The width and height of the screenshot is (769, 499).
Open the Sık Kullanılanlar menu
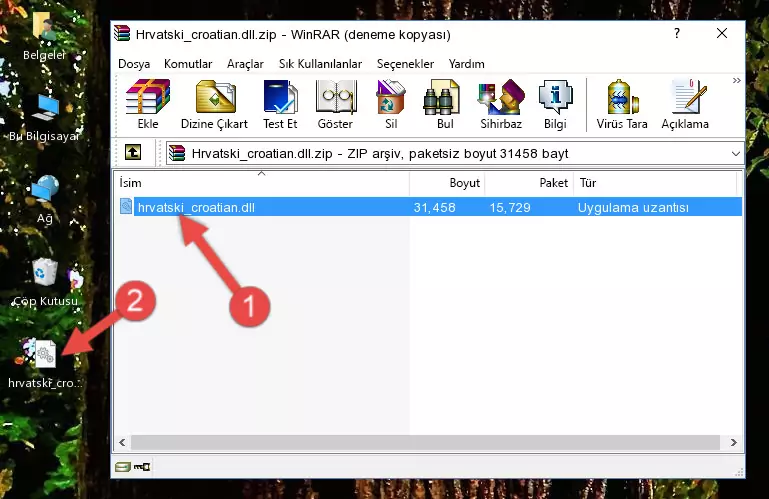coord(320,64)
